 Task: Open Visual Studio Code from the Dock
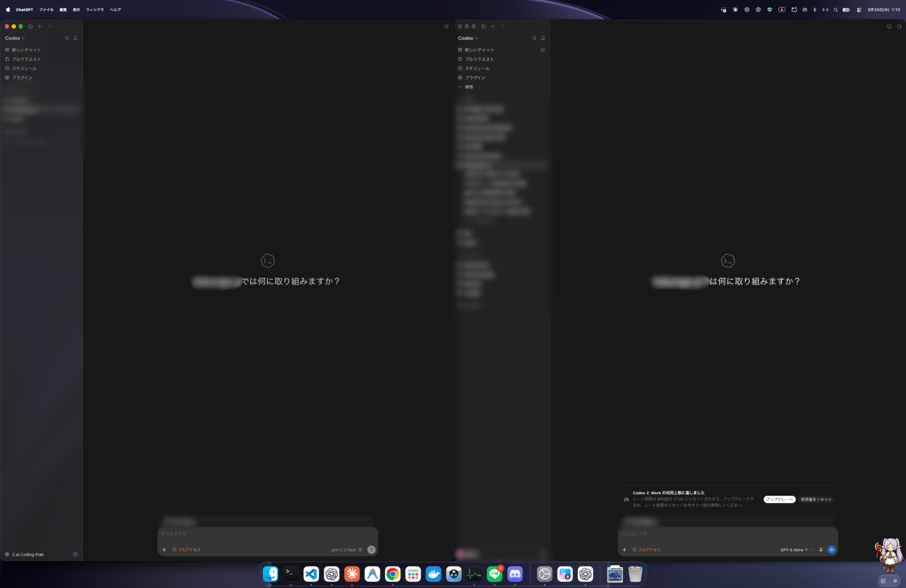[311, 574]
